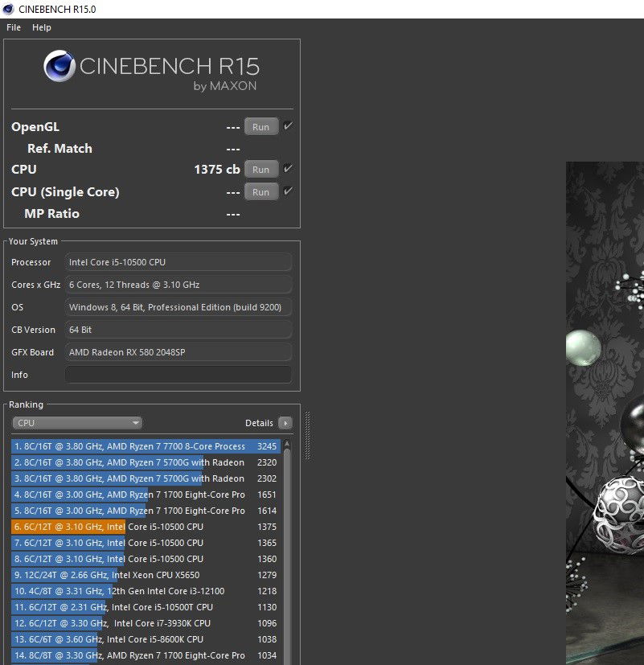Click the Cinebench app icon in title bar
The height and width of the screenshot is (665, 644).
(x=8, y=9)
